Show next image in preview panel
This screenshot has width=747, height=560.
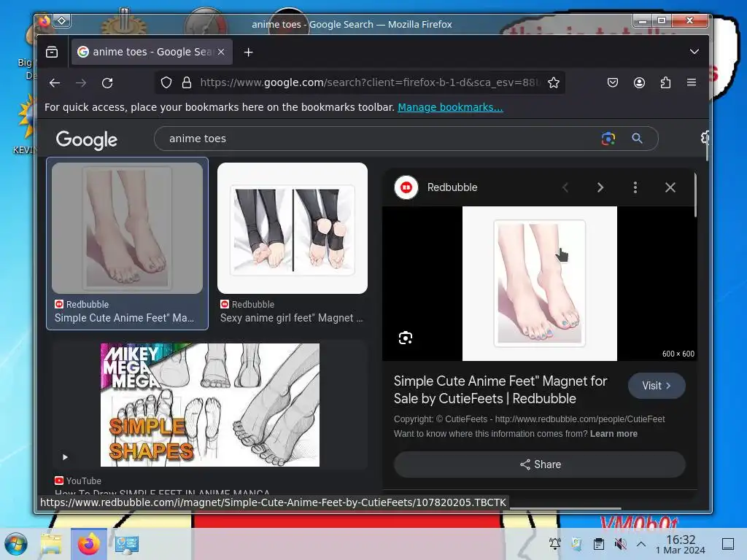pos(600,187)
